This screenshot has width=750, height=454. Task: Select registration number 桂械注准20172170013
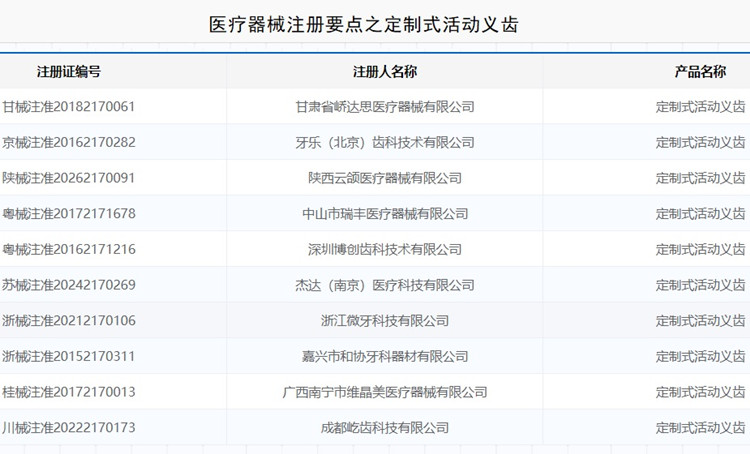click(x=68, y=392)
